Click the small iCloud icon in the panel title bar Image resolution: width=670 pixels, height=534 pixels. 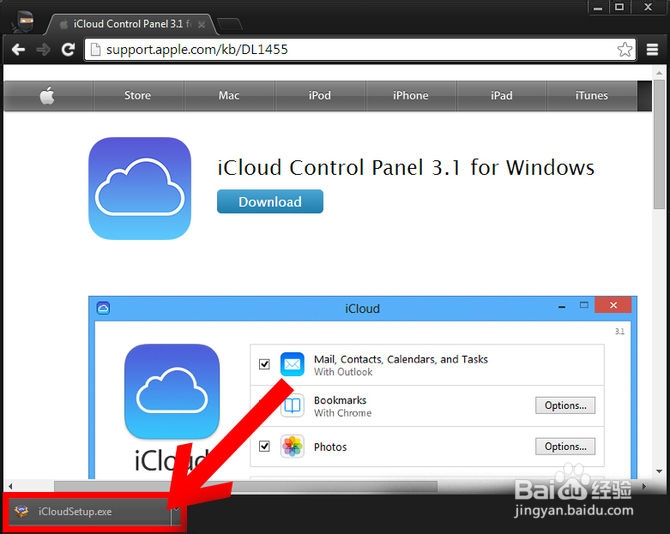(103, 308)
